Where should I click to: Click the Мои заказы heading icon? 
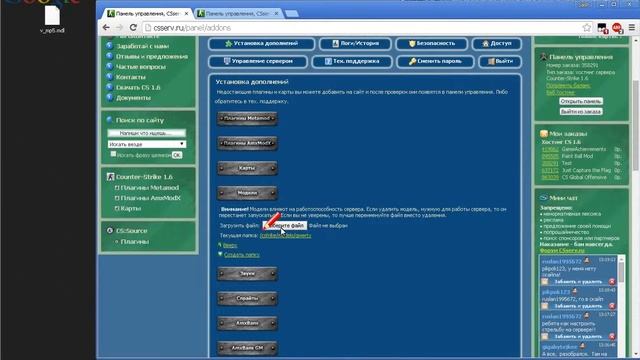coord(544,134)
